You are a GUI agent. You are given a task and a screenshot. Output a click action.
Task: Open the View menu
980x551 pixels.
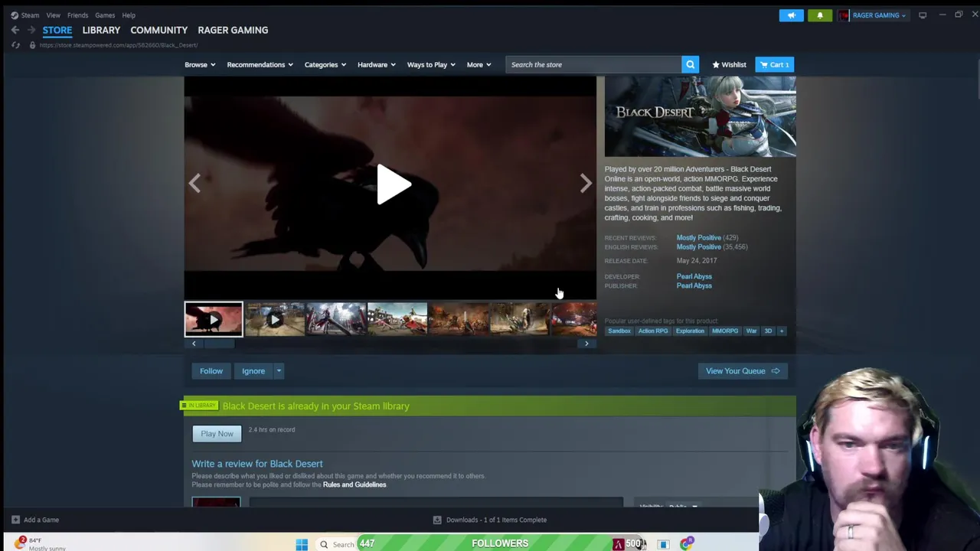point(53,15)
